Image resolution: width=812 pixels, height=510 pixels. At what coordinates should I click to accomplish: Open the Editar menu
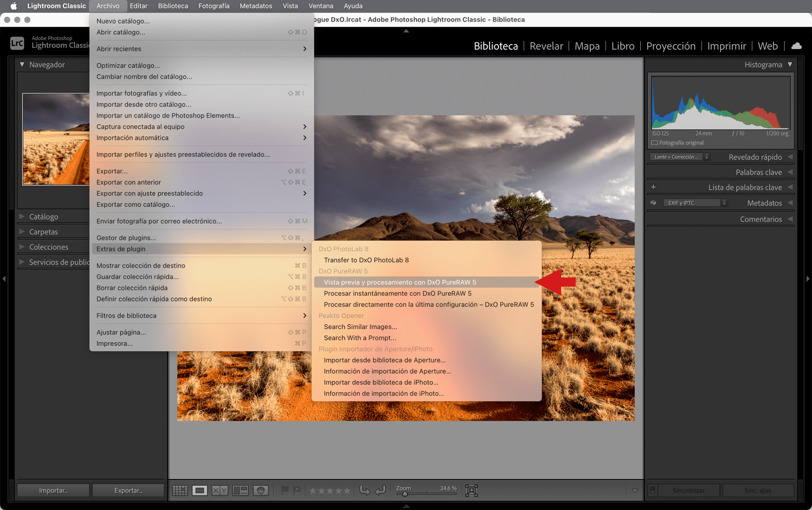(138, 6)
